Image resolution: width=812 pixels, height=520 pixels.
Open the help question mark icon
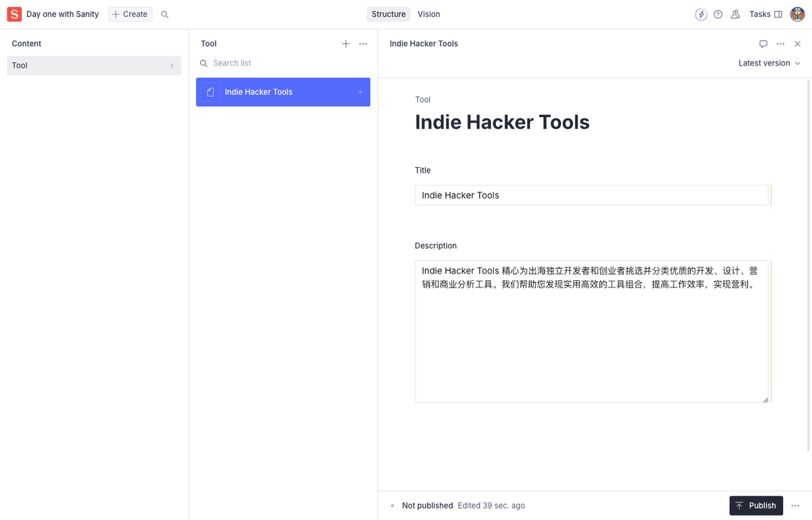pyautogui.click(x=718, y=14)
